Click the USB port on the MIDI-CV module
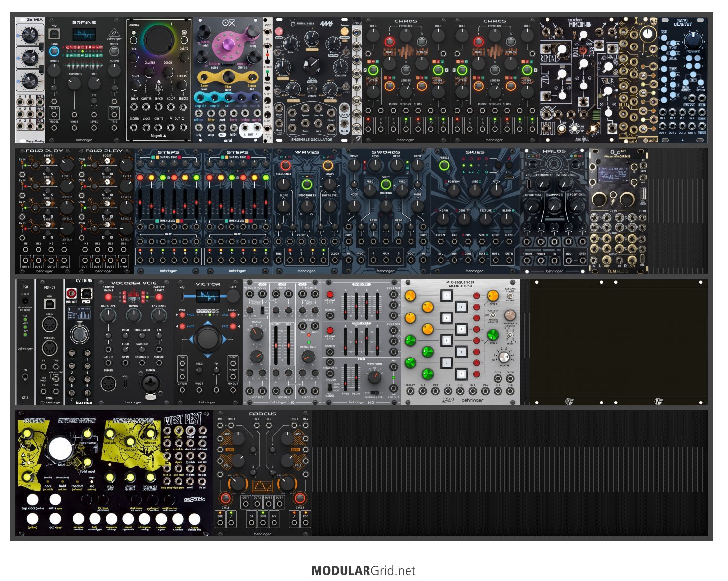The height and width of the screenshot is (581, 728). click(x=49, y=303)
